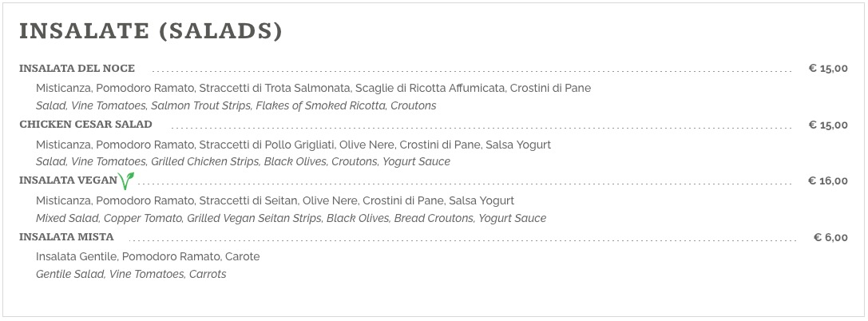Click the Italian ingredients mentioning Trota Salmonata

[313, 89]
